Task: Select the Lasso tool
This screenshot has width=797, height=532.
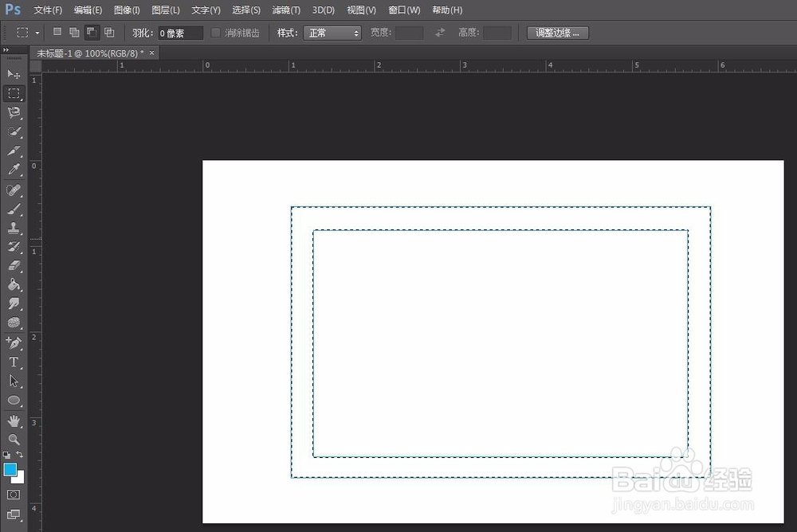Action: pos(14,112)
